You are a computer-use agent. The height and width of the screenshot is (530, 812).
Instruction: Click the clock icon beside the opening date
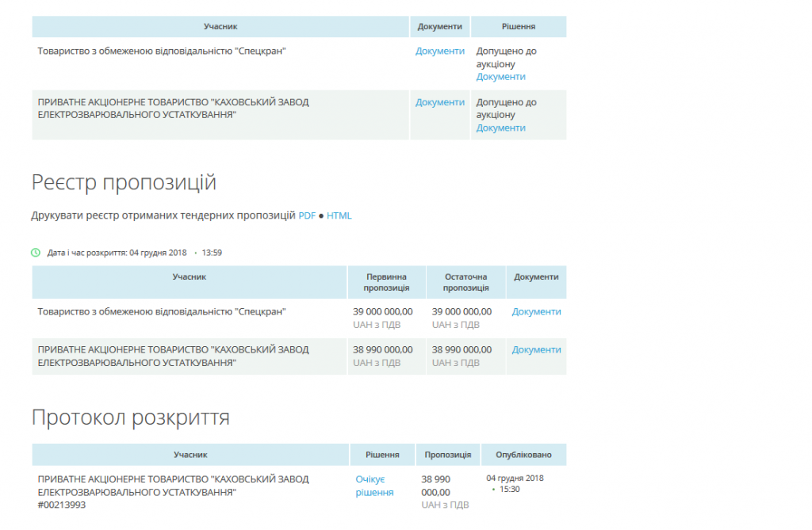click(36, 253)
